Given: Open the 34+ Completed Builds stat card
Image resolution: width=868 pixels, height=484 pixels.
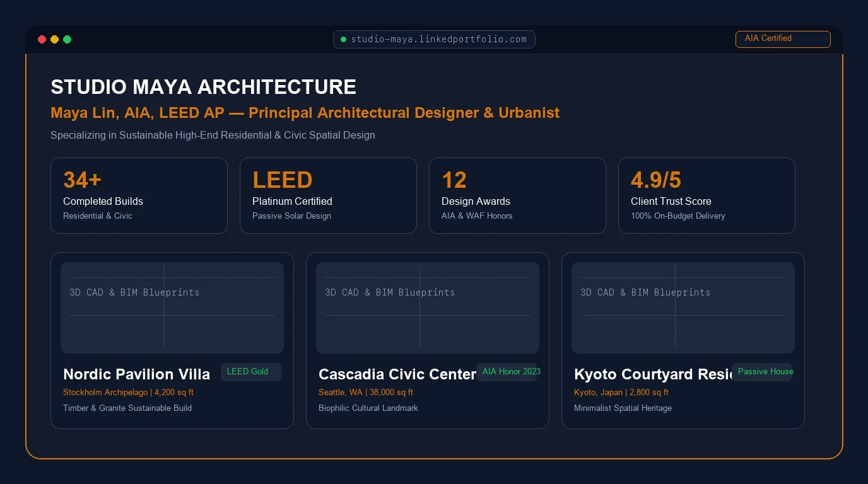Looking at the screenshot, I should (x=139, y=195).
